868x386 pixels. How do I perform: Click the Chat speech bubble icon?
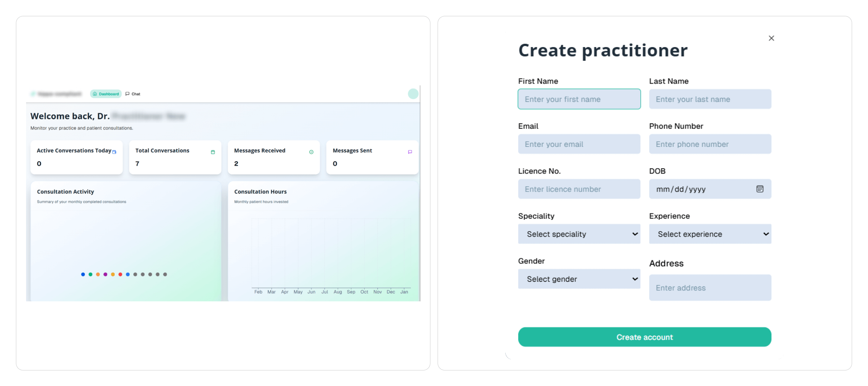click(x=127, y=94)
